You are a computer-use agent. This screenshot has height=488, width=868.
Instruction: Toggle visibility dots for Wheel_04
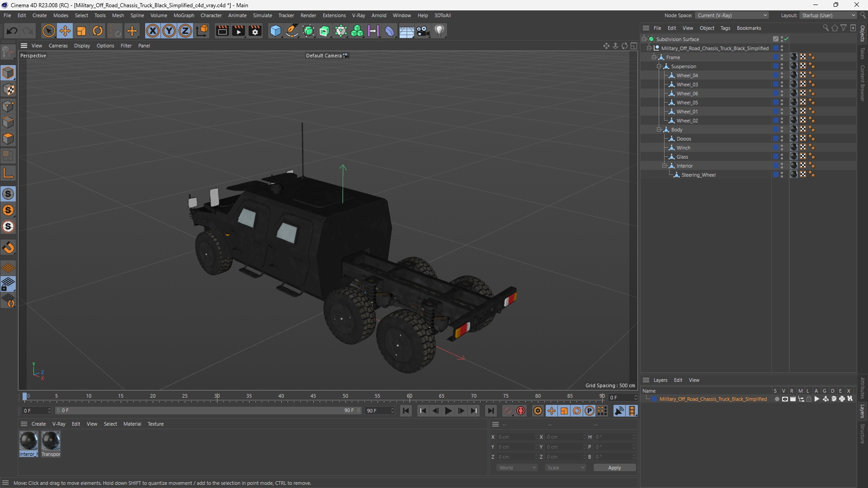pyautogui.click(x=782, y=75)
